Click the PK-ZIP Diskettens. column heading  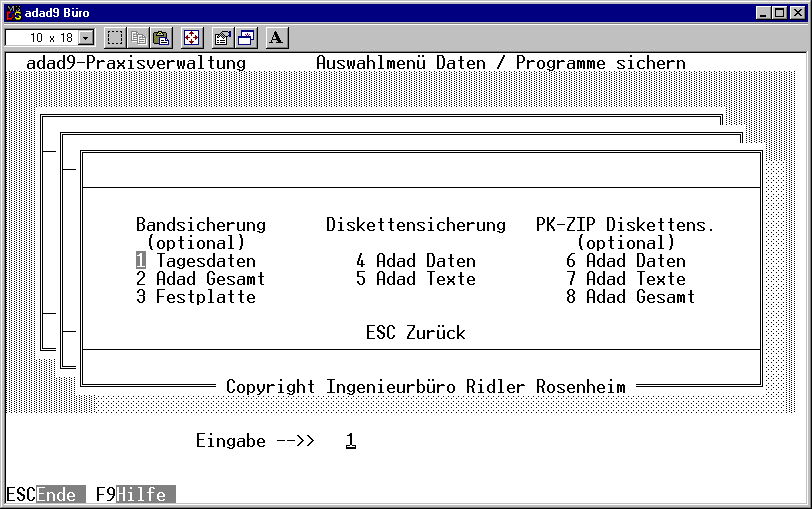coord(625,225)
